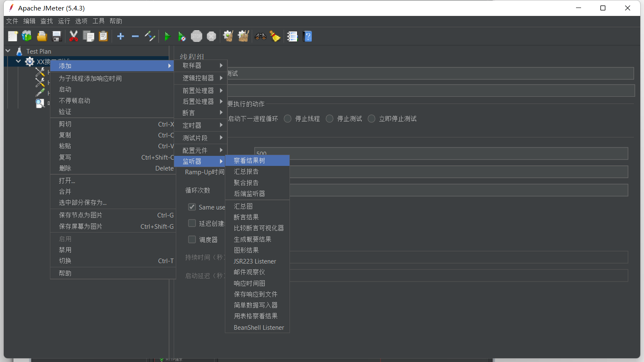Viewport: 644px width, 362px height.
Task: Click the gray Stop toolbar icon
Action: point(196,36)
